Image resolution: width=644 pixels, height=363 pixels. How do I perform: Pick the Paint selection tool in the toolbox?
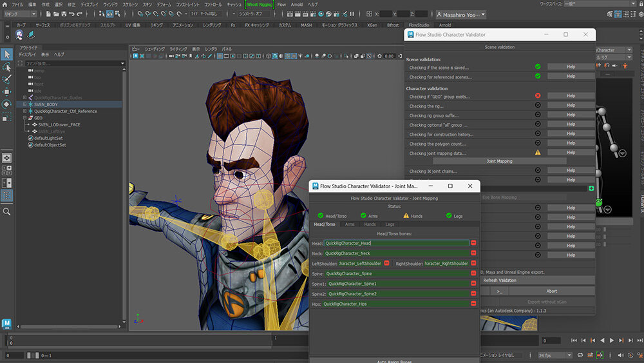pos(6,79)
